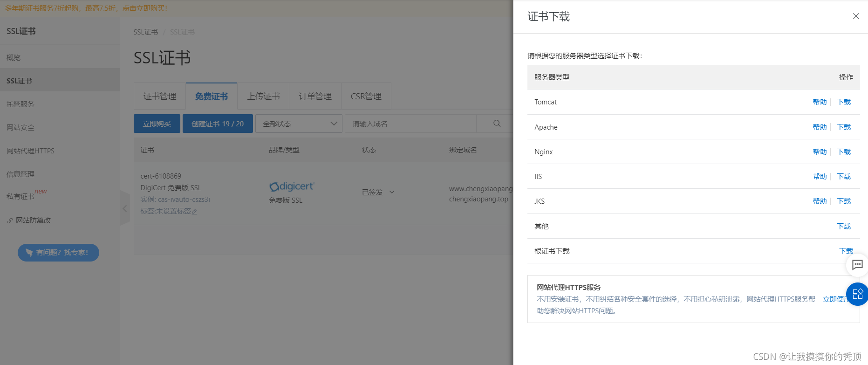Open help for IIS
This screenshot has height=365, width=868.
click(x=820, y=177)
